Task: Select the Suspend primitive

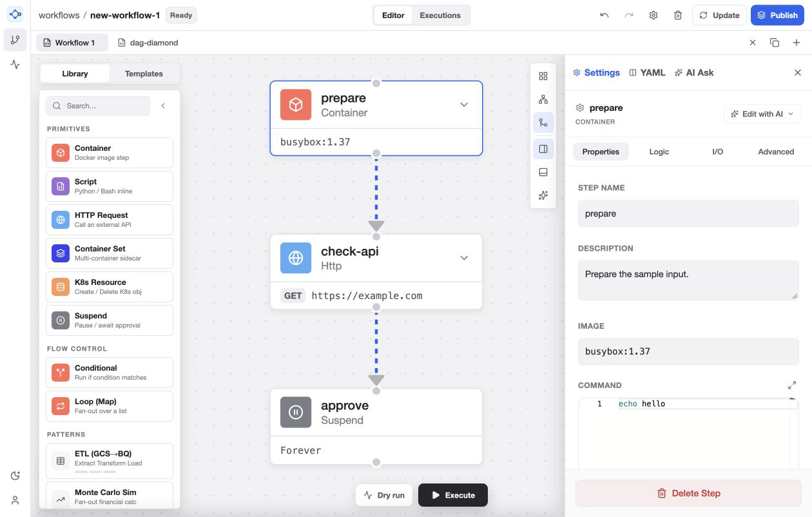Action: (110, 320)
